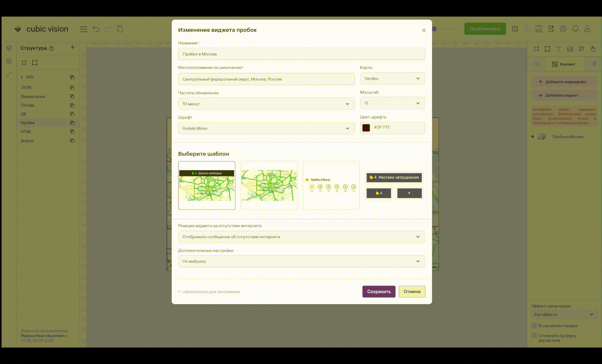Enable the 'В случайном порядке' checkbox

pos(534,326)
